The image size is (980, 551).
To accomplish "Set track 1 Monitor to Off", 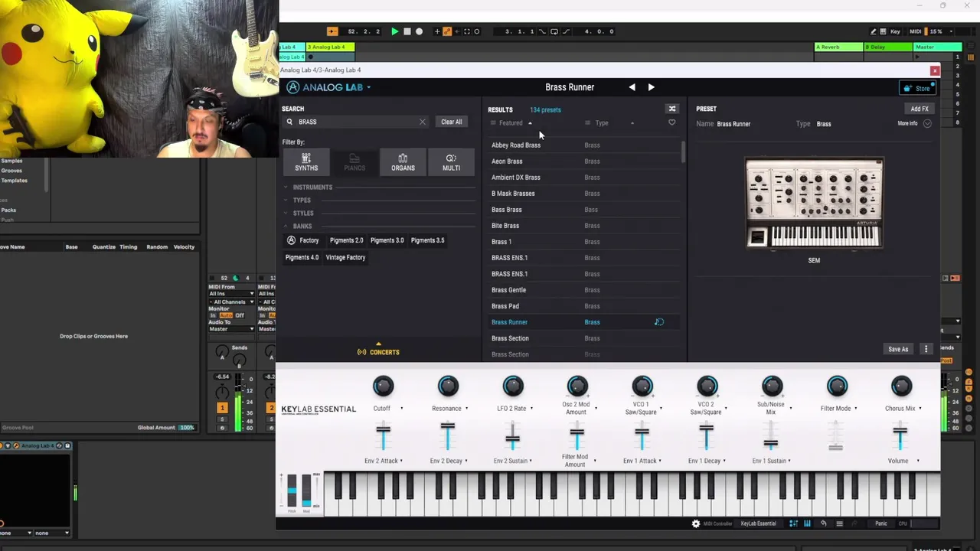I will coord(240,315).
